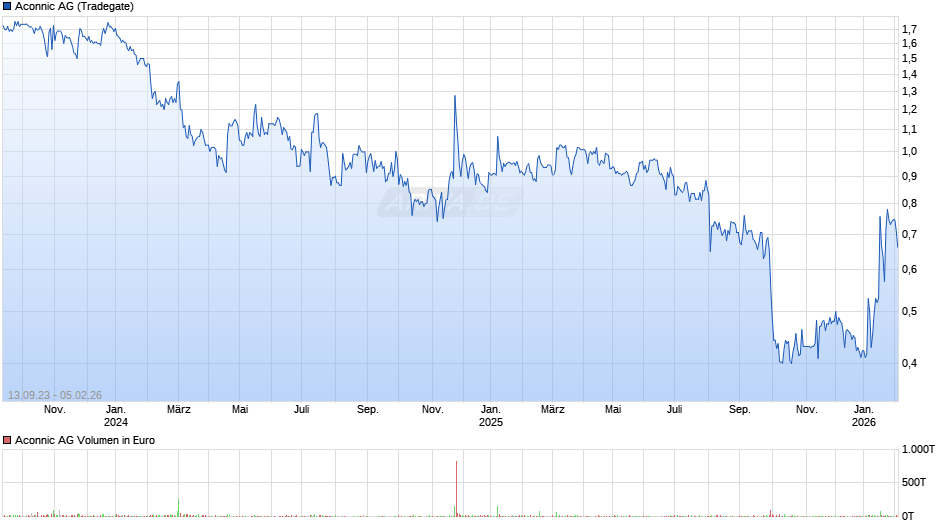Click the 500T volume axis label
940x526 pixels.
click(x=914, y=482)
